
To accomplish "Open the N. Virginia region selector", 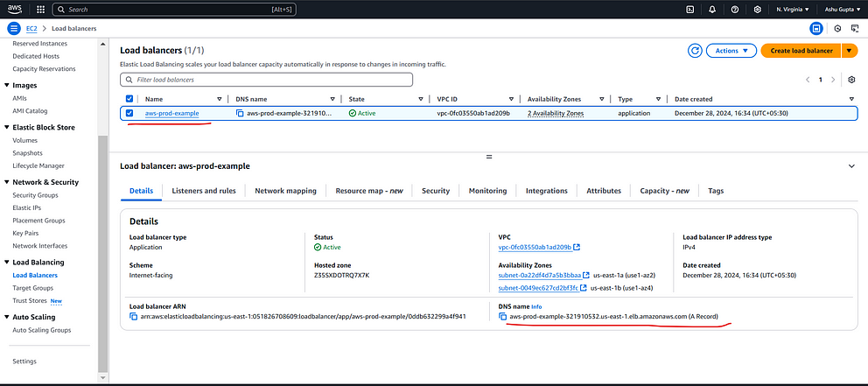I will coord(793,10).
